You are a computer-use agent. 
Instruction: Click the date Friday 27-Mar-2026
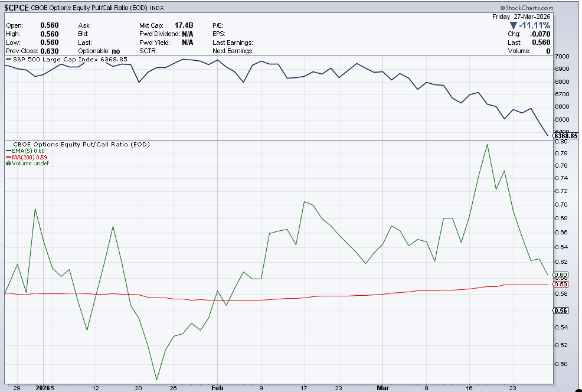click(x=521, y=17)
